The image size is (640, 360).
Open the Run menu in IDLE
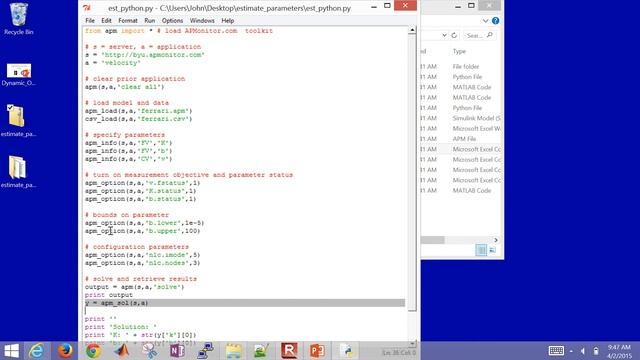(149, 20)
